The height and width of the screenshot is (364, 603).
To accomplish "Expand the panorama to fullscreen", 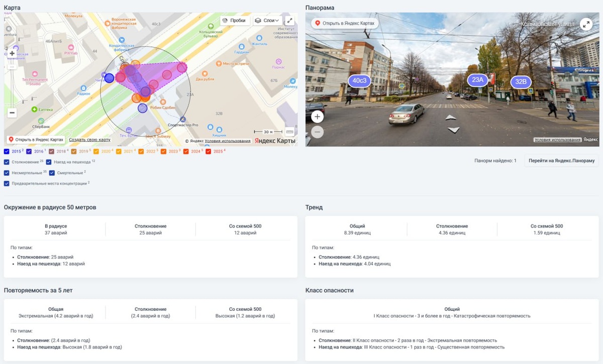I will 586,24.
